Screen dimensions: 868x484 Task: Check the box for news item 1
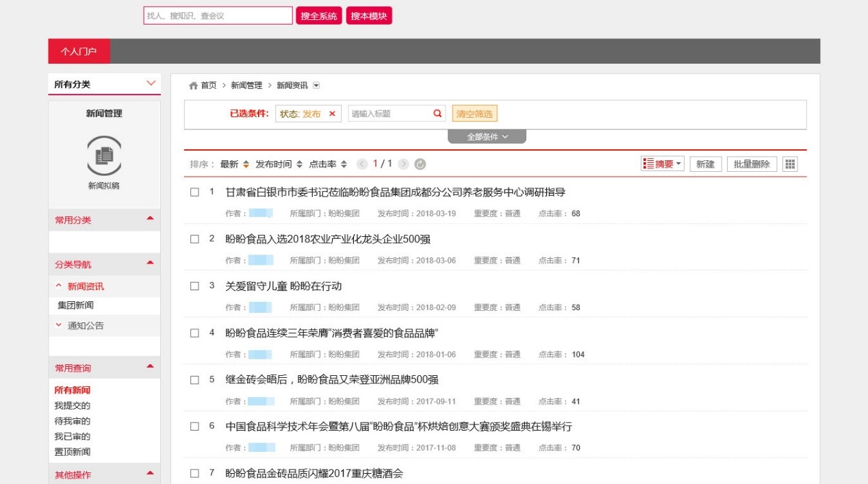click(x=194, y=192)
